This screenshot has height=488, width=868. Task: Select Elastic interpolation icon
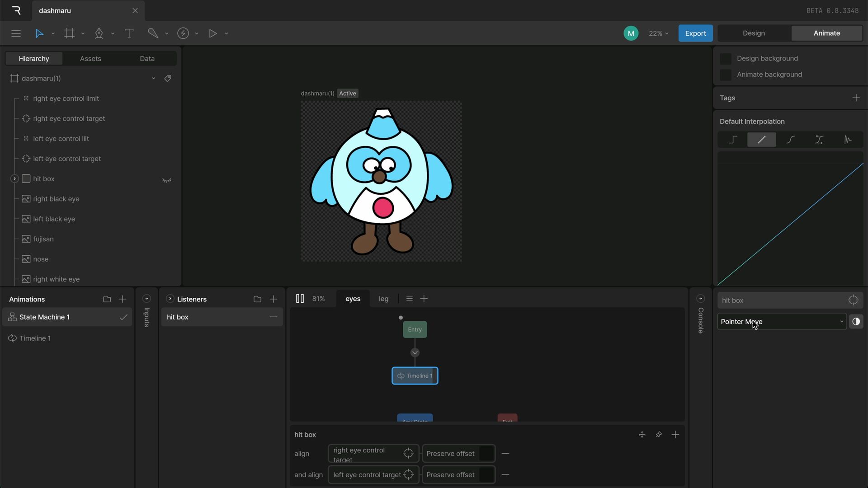click(x=848, y=140)
